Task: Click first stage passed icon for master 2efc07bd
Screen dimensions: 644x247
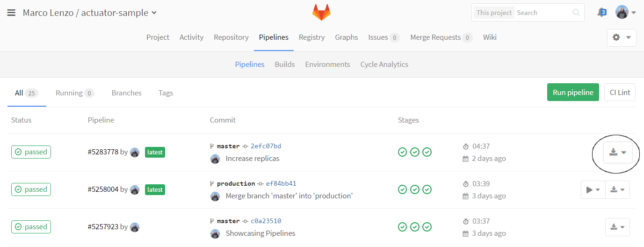Action: [402, 152]
